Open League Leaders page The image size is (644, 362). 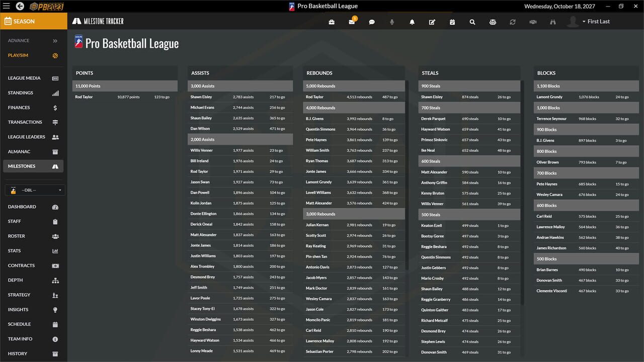pyautogui.click(x=33, y=137)
